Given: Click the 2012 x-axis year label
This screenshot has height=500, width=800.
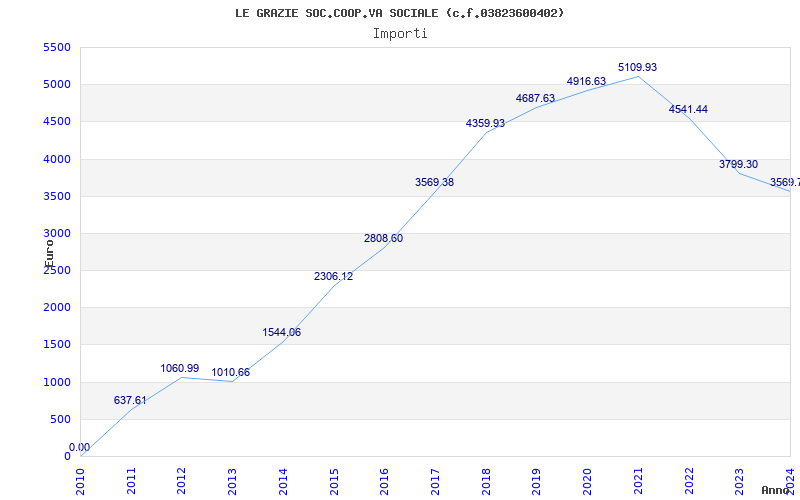Looking at the screenshot, I should (x=182, y=481).
